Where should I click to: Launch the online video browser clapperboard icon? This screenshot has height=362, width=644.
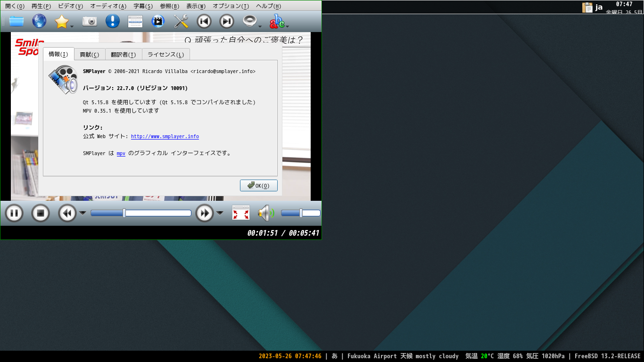pyautogui.click(x=158, y=21)
